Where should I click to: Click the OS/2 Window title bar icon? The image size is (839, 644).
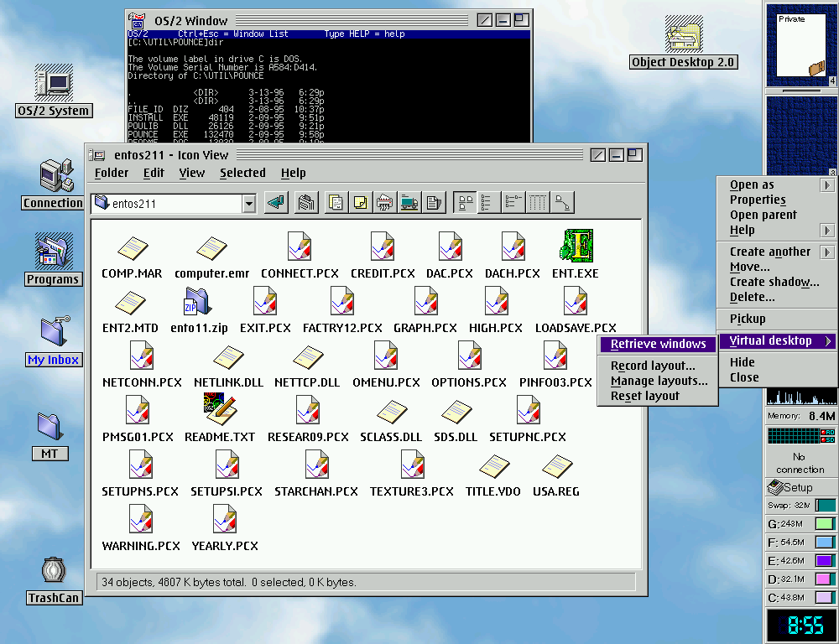point(137,20)
